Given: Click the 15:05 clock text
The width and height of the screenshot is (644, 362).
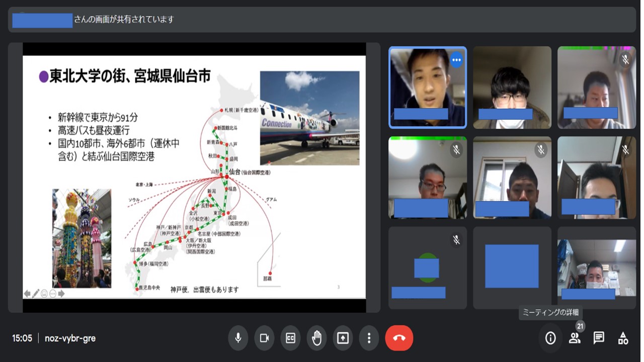Looking at the screenshot, I should 22,338.
